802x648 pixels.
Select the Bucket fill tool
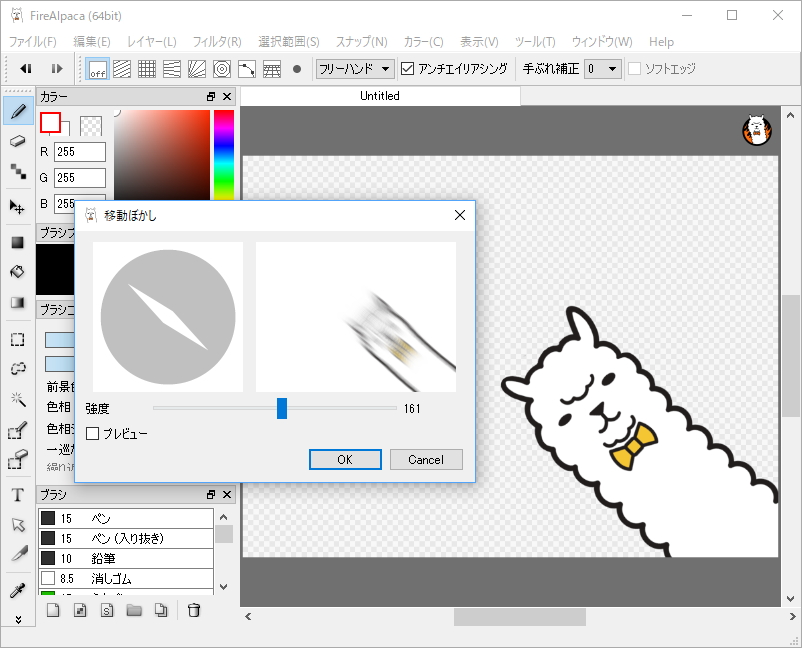click(x=18, y=272)
